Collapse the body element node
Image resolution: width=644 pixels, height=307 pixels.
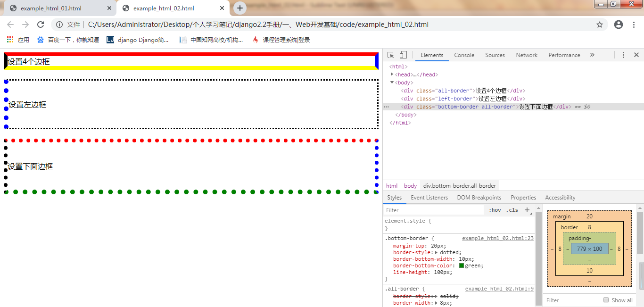click(x=392, y=83)
